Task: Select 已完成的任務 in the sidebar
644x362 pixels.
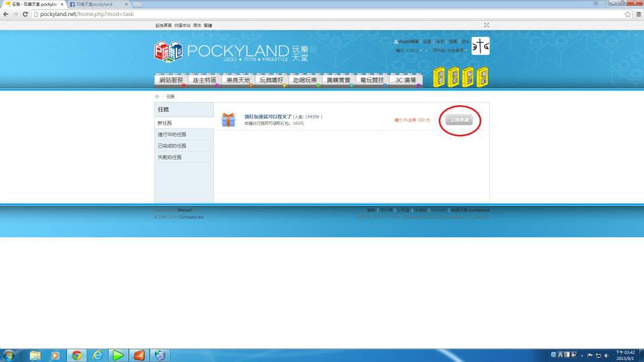Action: pos(172,146)
